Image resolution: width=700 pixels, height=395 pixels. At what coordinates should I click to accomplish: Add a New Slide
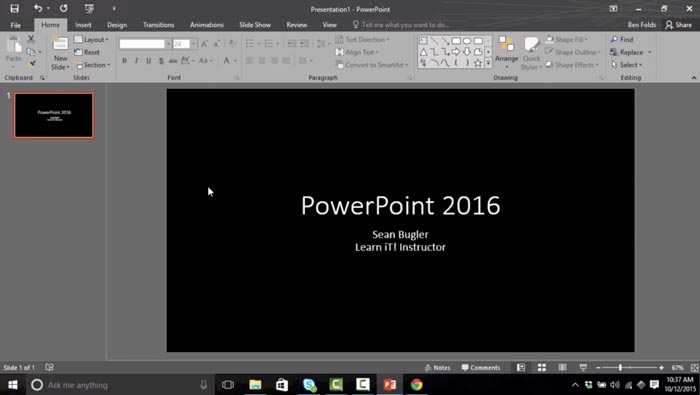click(60, 53)
